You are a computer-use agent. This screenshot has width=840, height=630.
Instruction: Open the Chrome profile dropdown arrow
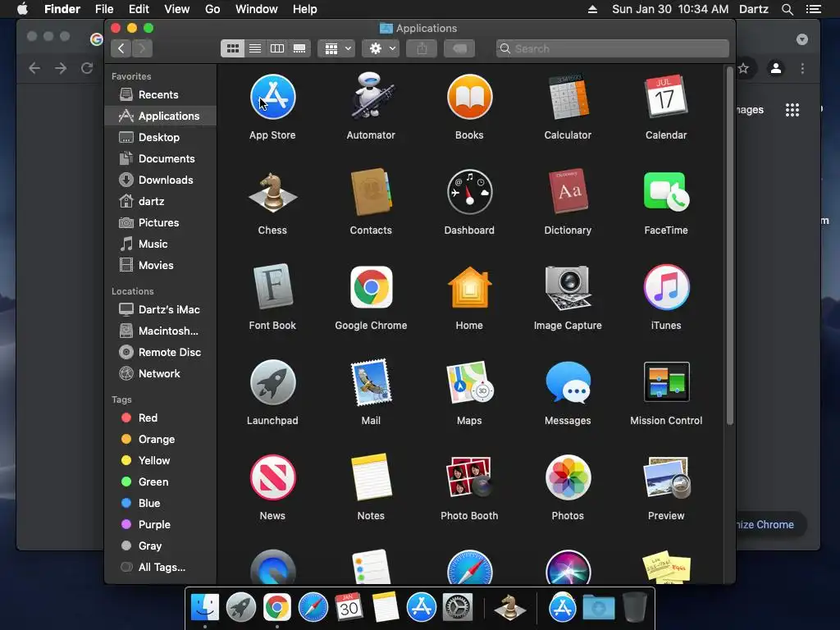[x=802, y=39]
